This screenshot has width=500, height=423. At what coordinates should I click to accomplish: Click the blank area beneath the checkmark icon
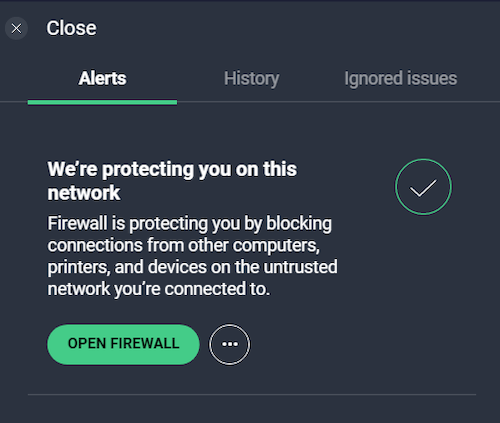point(423,267)
